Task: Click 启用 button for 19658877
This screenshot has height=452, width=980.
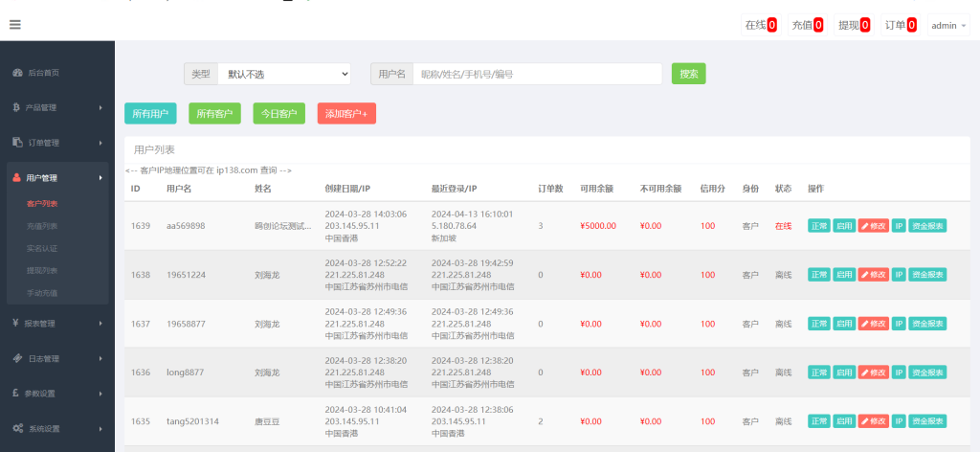Action: pyautogui.click(x=844, y=324)
